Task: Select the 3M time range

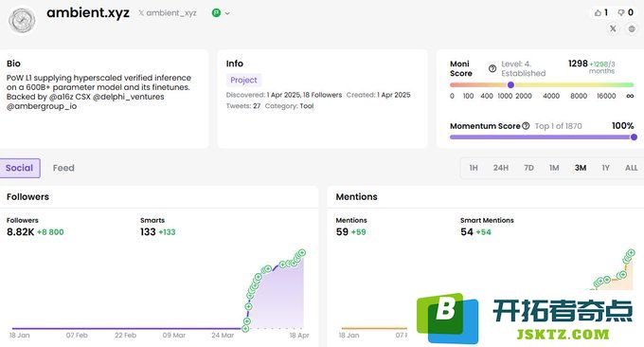Action: [x=581, y=168]
